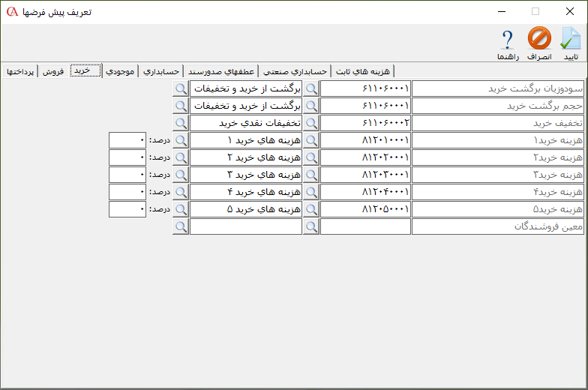Click the empty description field of معين فروشندگان
Screen dimensions: 588x390
pyautogui.click(x=246, y=226)
